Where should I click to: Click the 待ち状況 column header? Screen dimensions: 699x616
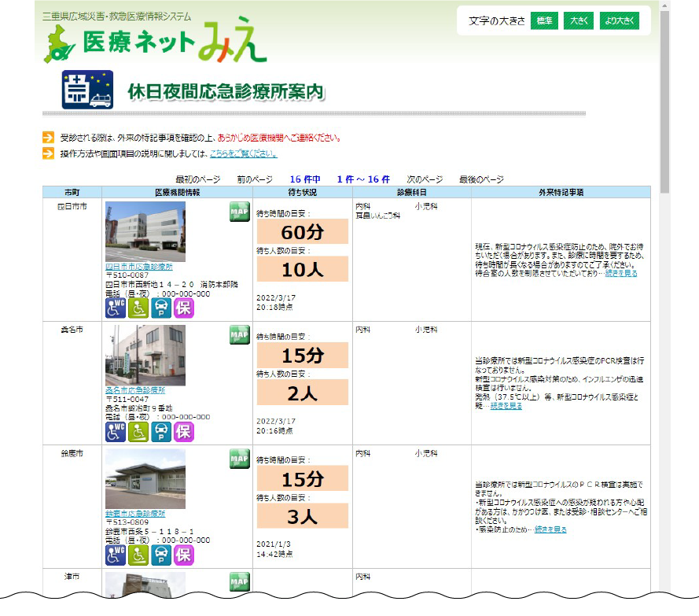[x=302, y=192]
